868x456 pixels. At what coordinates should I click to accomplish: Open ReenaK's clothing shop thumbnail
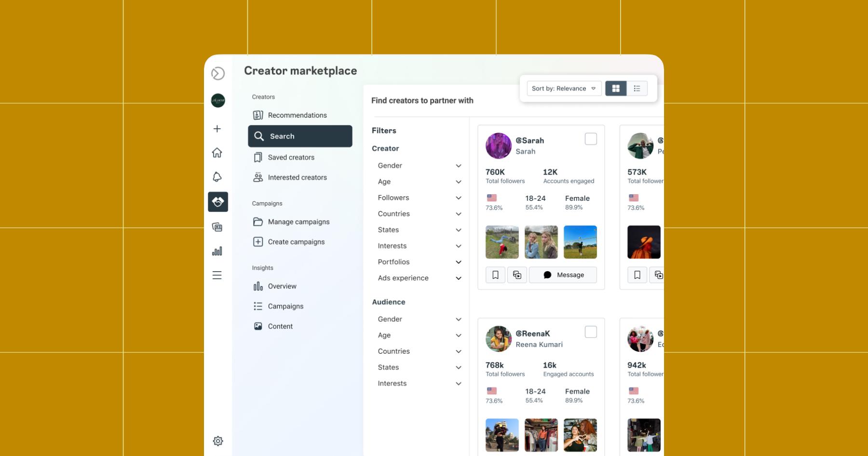(x=541, y=435)
